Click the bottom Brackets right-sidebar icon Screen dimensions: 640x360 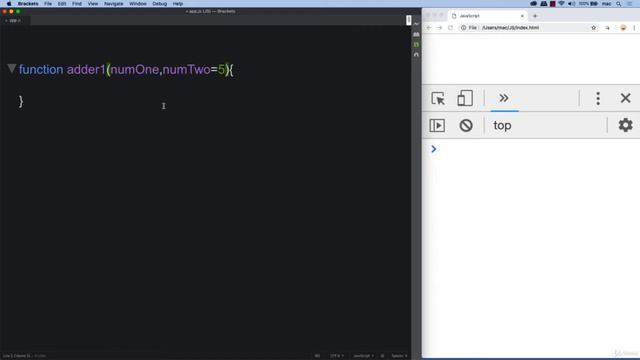[x=416, y=54]
